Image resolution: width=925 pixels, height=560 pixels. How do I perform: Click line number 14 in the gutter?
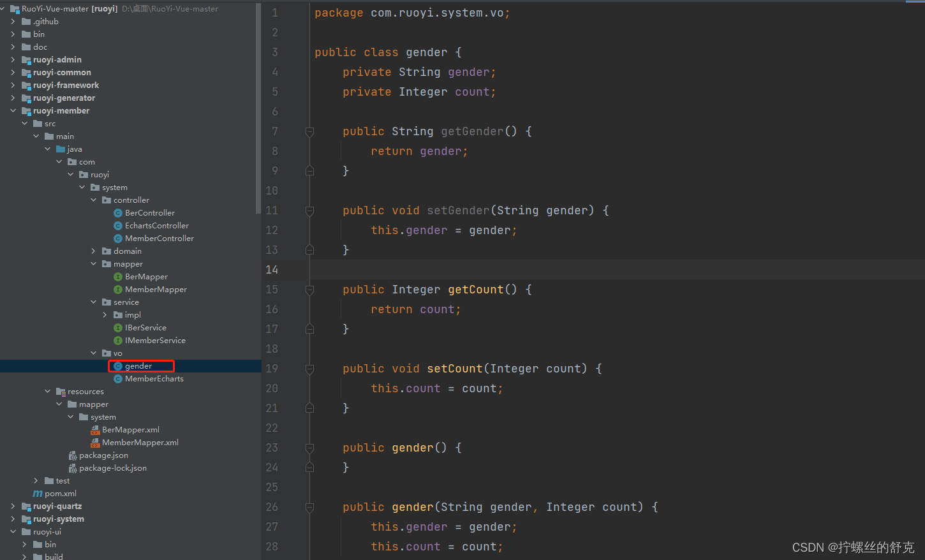pos(272,270)
